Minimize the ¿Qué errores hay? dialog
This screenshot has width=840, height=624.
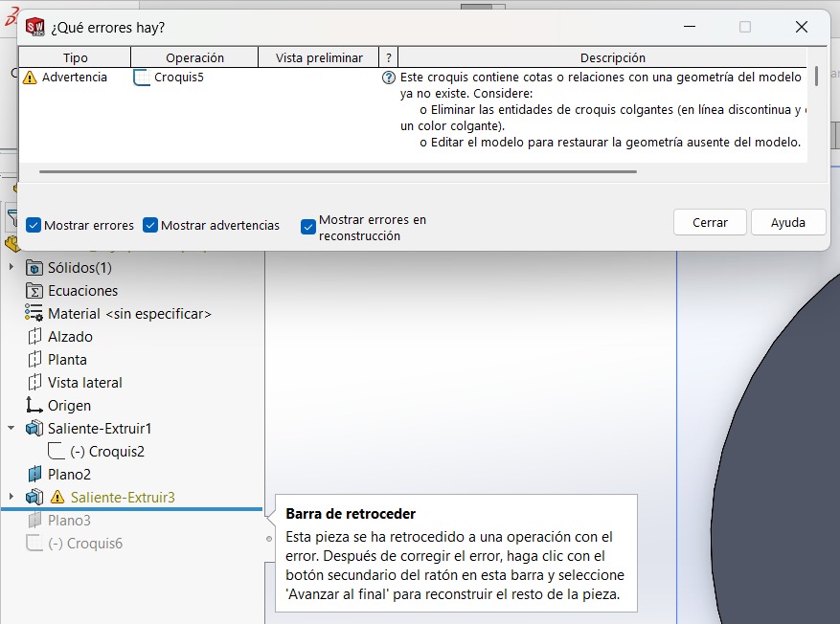(x=690, y=27)
